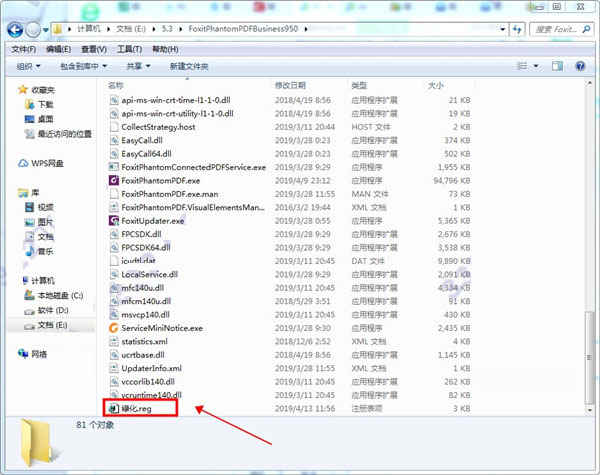Select the LocalService.dll file icon
Image resolution: width=600 pixels, height=475 pixels.
114,274
